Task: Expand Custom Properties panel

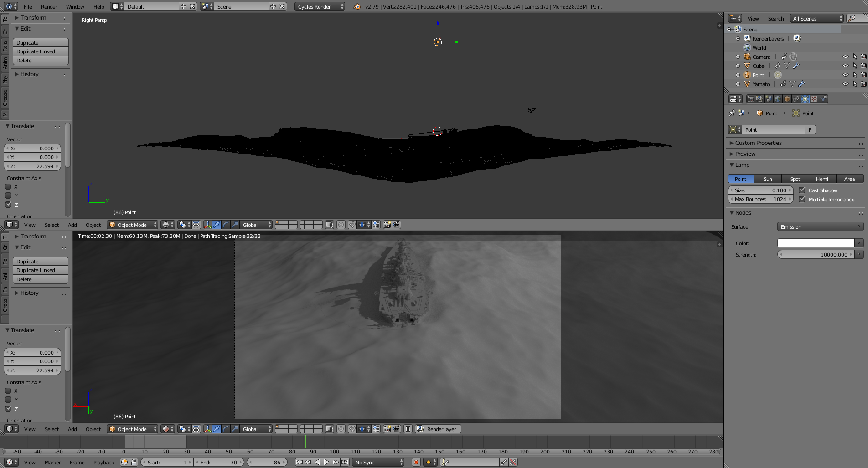Action: [x=758, y=143]
